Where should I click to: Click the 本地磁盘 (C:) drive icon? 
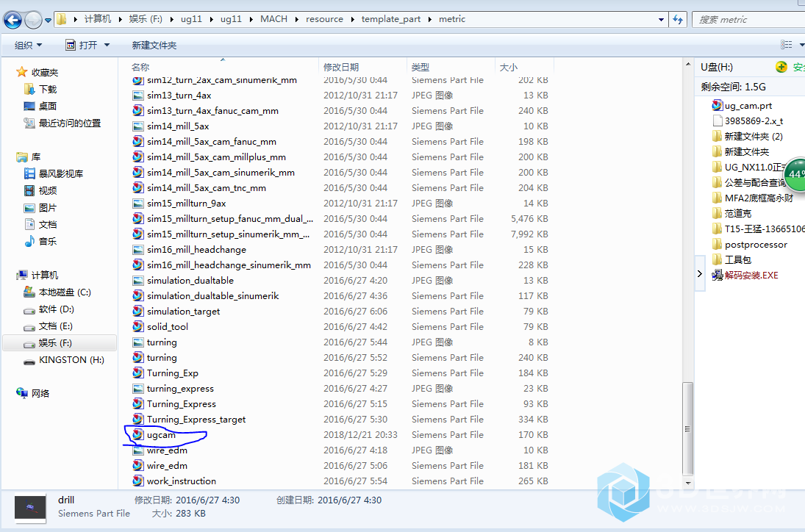[29, 292]
